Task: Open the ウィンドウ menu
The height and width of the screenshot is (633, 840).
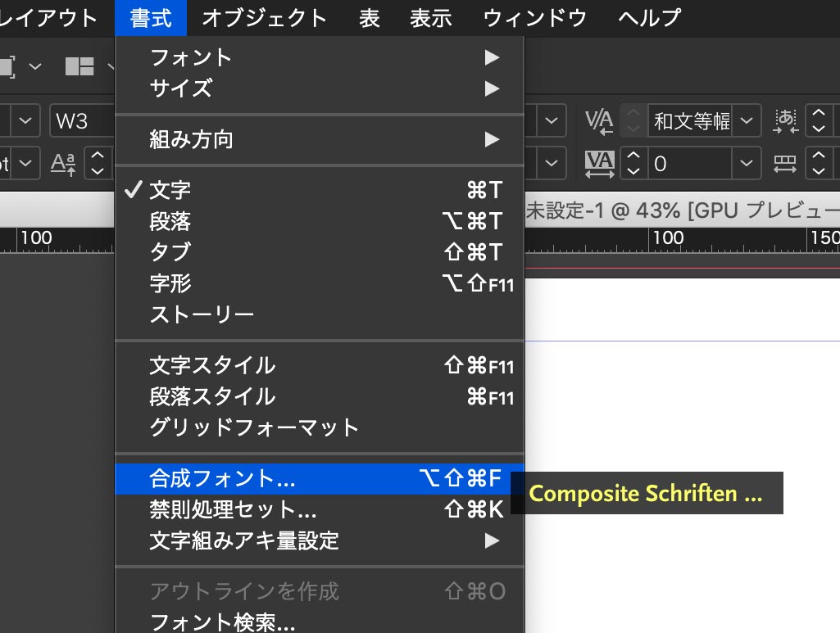Action: 534,17
